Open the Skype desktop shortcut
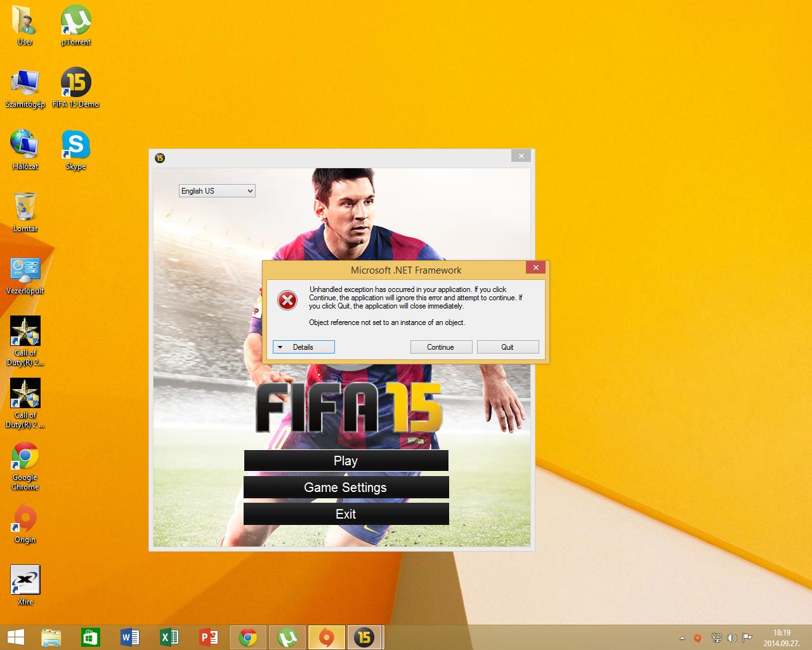812x650 pixels. tap(75, 150)
